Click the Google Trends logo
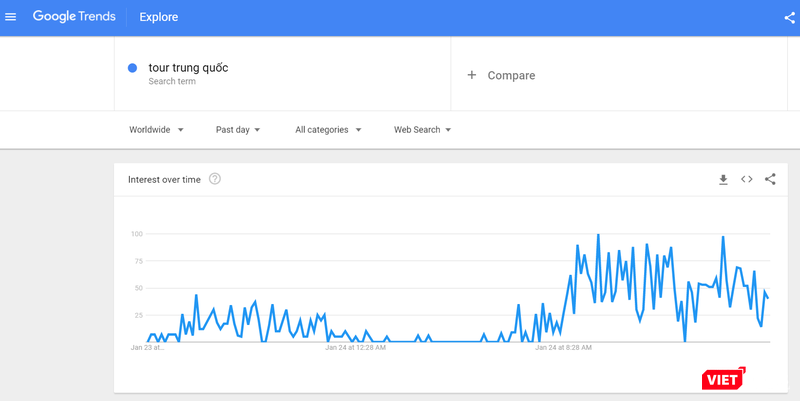Viewport: 800px width, 401px height. point(74,17)
